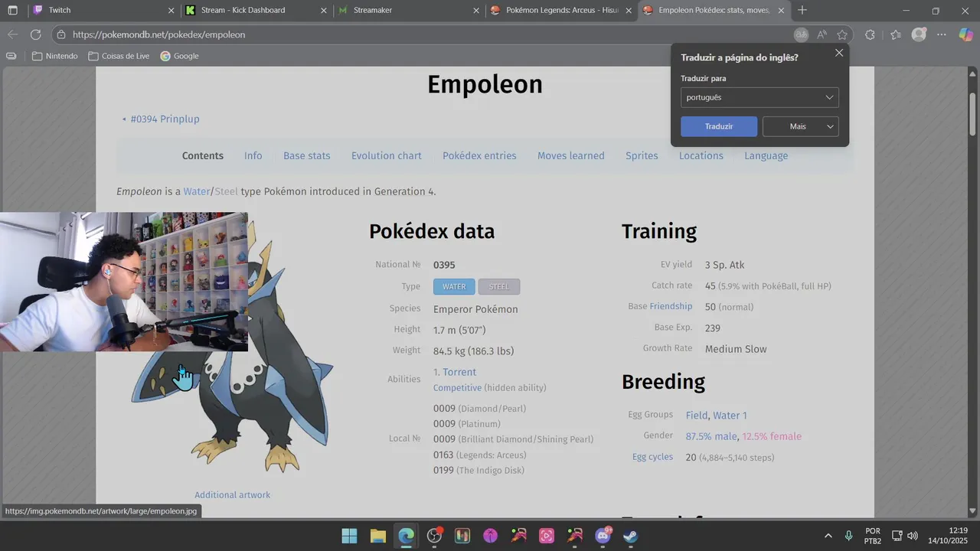Open a new tab with plus
980x551 pixels.
point(802,10)
